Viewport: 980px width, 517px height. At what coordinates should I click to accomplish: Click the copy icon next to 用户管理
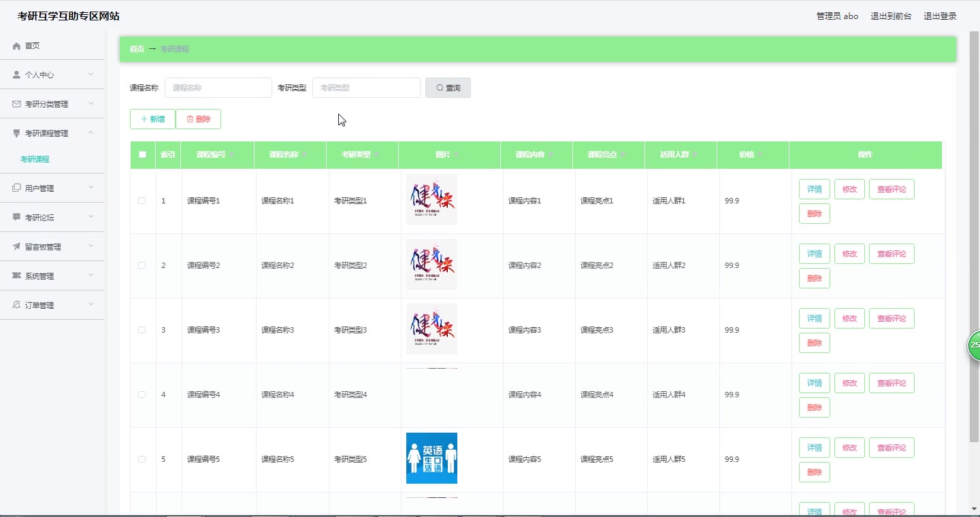pyautogui.click(x=17, y=188)
